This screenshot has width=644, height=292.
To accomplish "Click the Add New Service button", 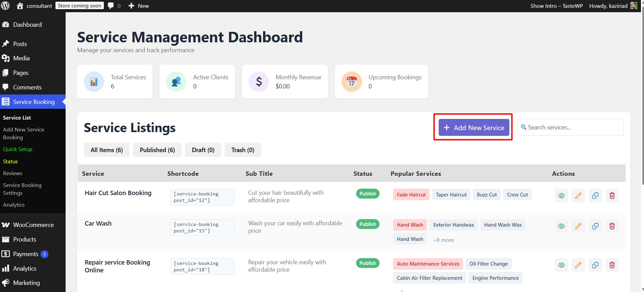I will point(474,127).
